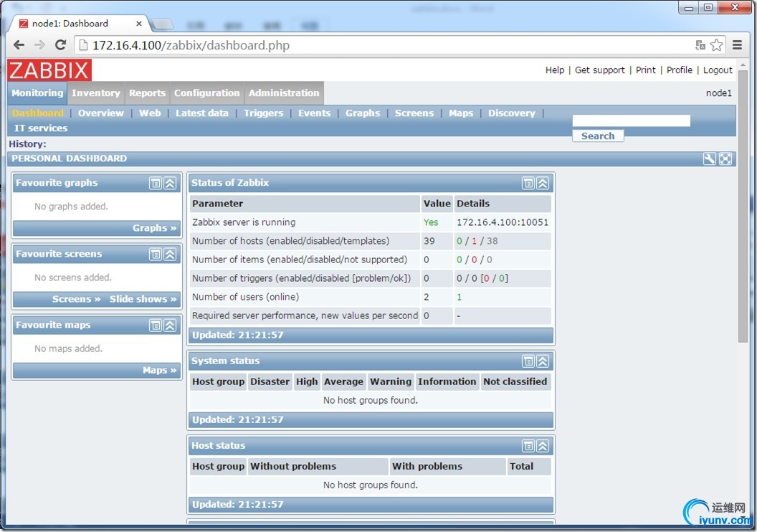Open the Events submenu item

coord(314,113)
